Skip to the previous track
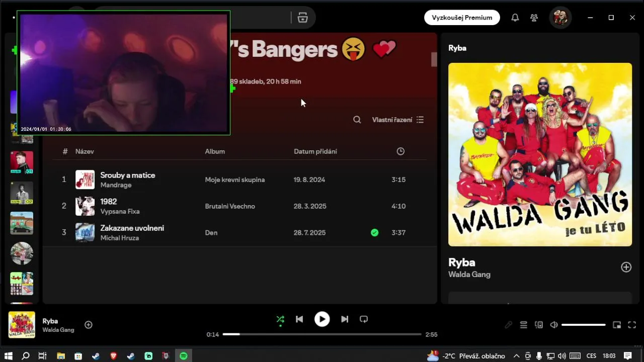 (x=299, y=319)
